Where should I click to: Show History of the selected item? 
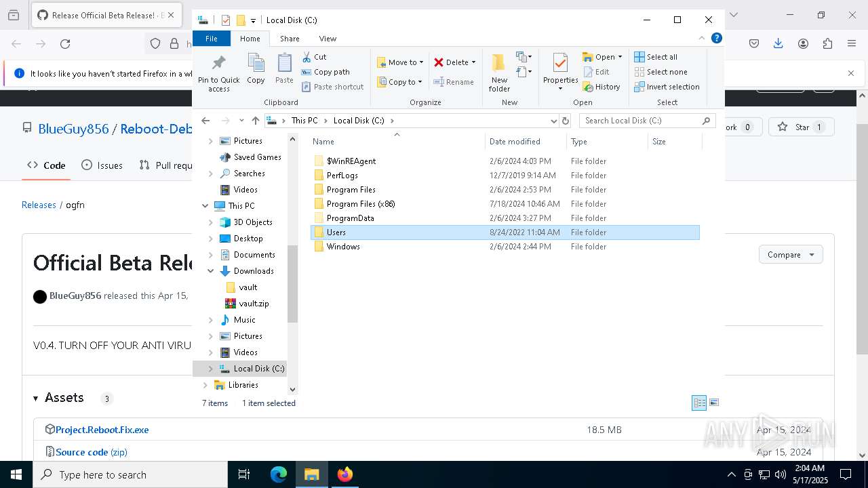(x=601, y=87)
